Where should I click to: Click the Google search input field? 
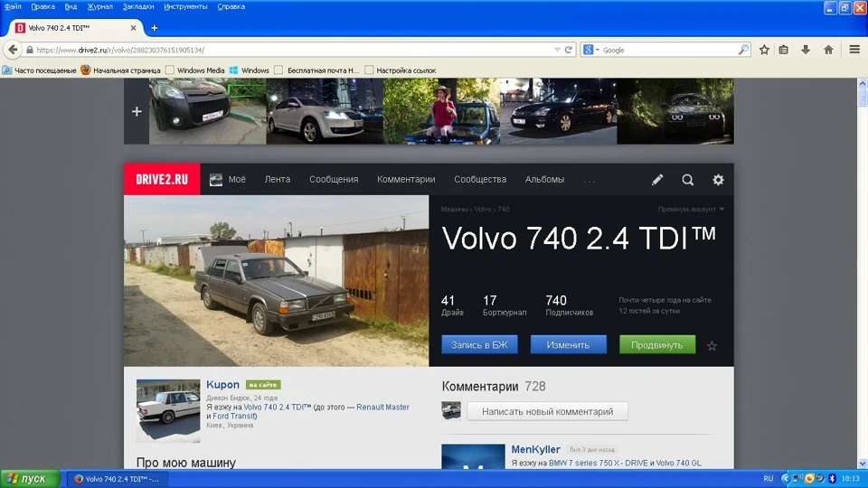tap(669, 50)
